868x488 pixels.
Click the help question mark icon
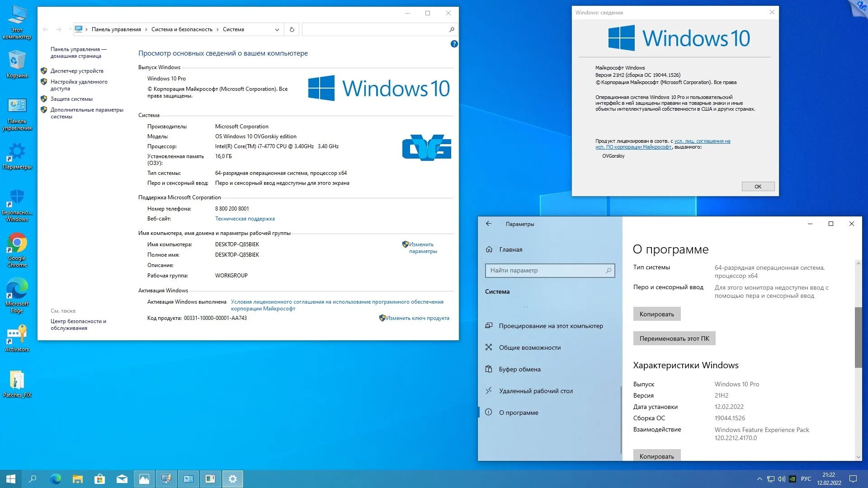click(x=454, y=44)
